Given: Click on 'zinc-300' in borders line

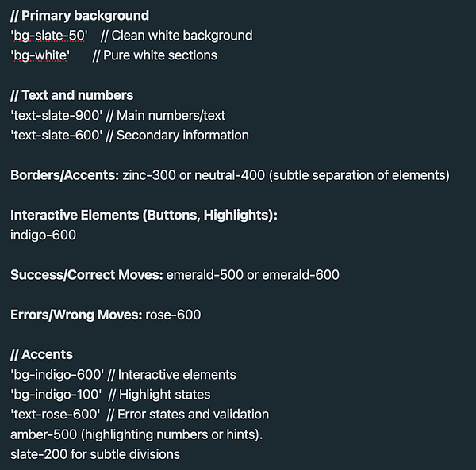Looking at the screenshot, I should tap(149, 175).
